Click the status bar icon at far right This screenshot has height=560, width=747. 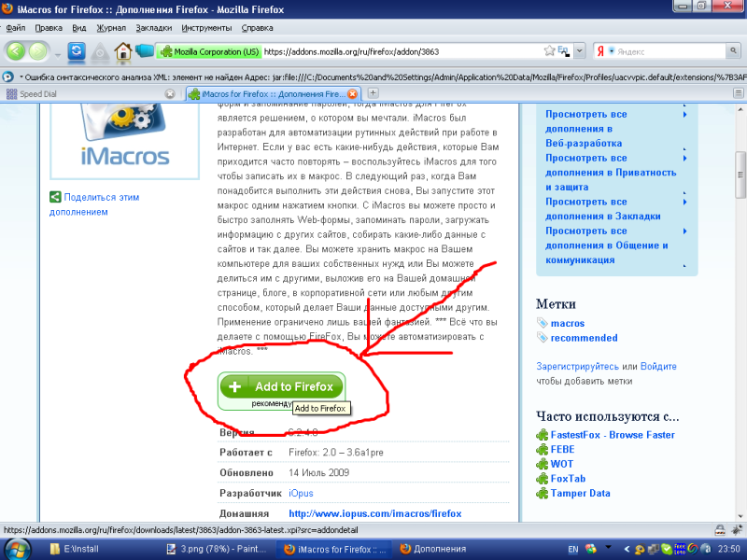[737, 529]
